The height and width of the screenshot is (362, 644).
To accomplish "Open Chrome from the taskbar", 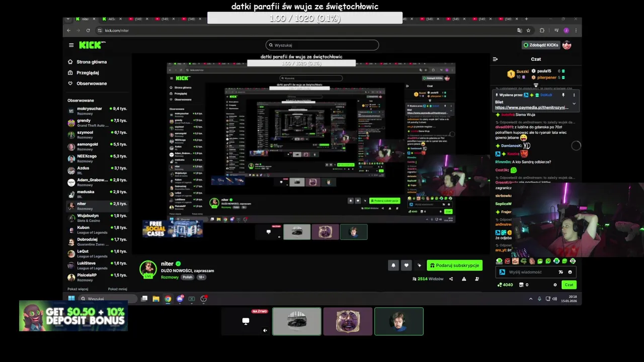I will [x=168, y=299].
